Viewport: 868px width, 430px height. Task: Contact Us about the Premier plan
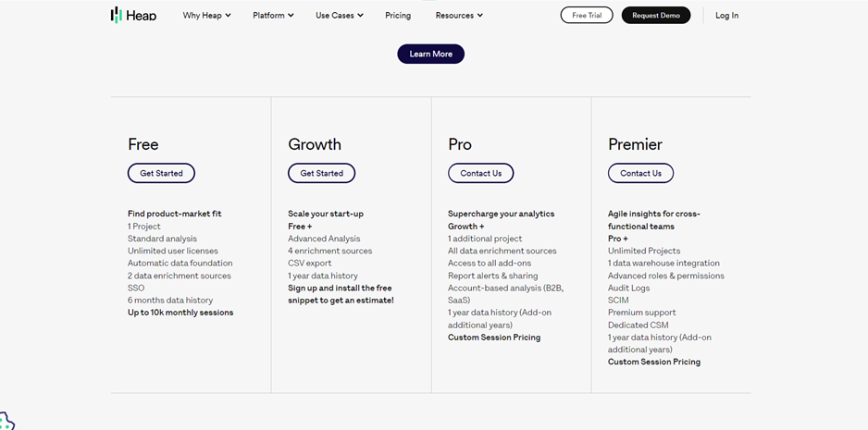pos(641,173)
